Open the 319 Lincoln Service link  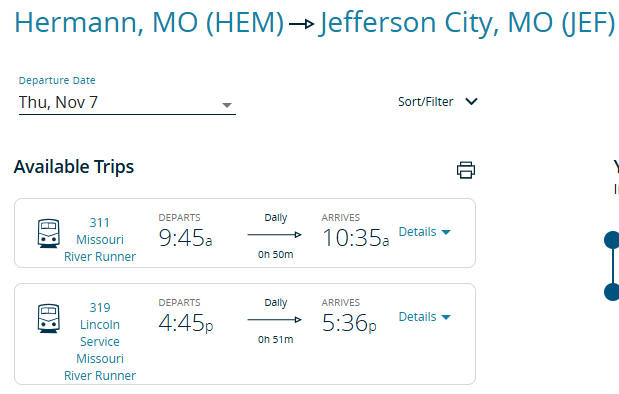100,341
